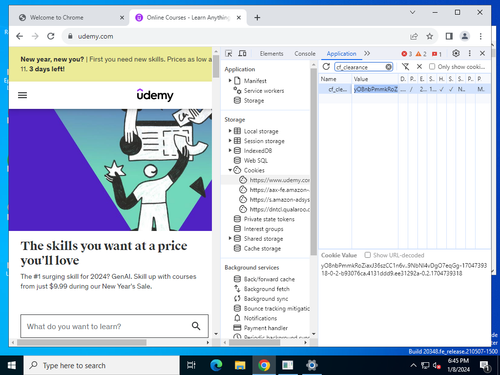
Task: Click the udemy.com address bar
Action: pos(233,36)
